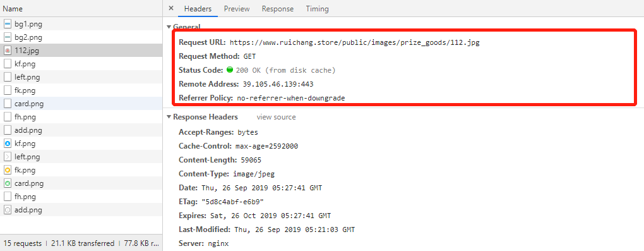Viewport: 644px width, 251px height.
Task: Open the Preview tab
Action: (237, 9)
